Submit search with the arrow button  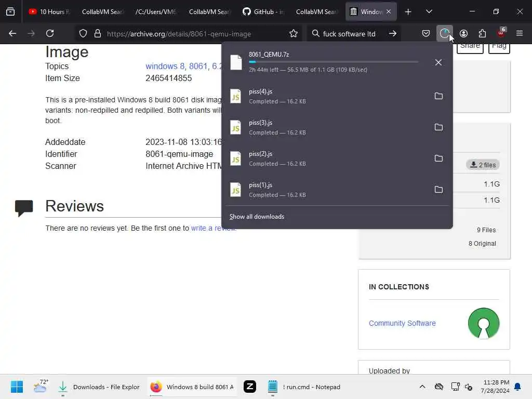393,34
